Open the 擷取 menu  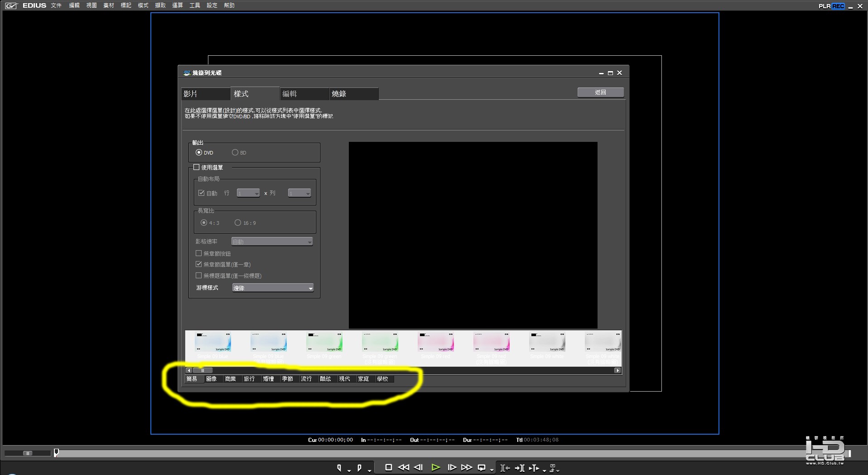click(x=160, y=5)
